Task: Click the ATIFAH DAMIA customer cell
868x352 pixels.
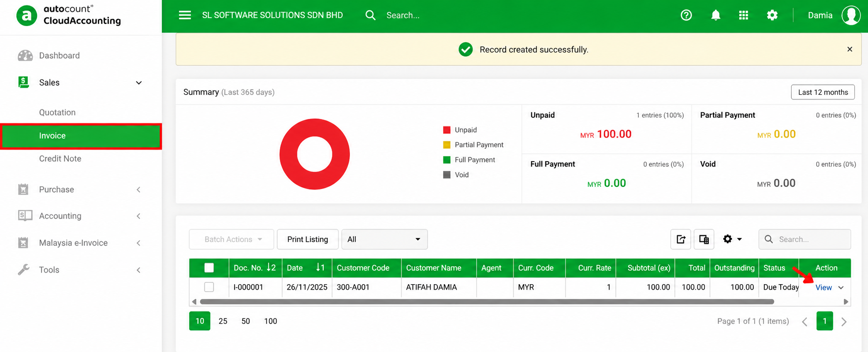Action: pos(439,287)
